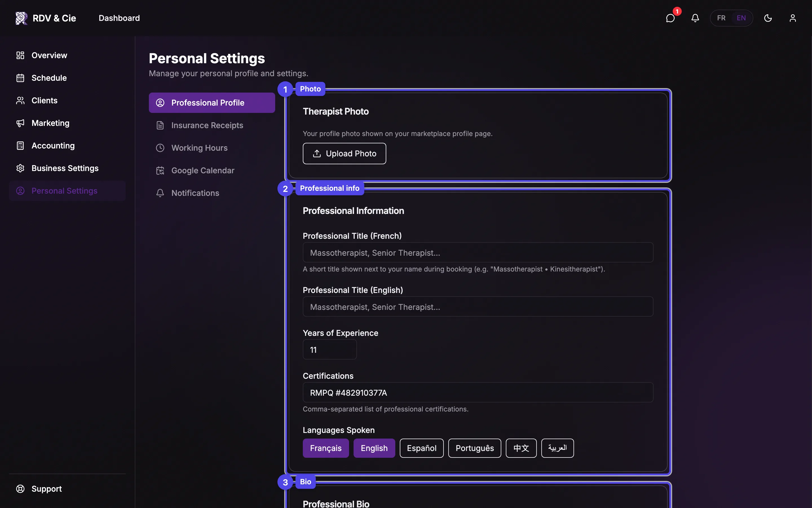Open the notifications bell in header
Viewport: 812px width, 508px height.
695,18
